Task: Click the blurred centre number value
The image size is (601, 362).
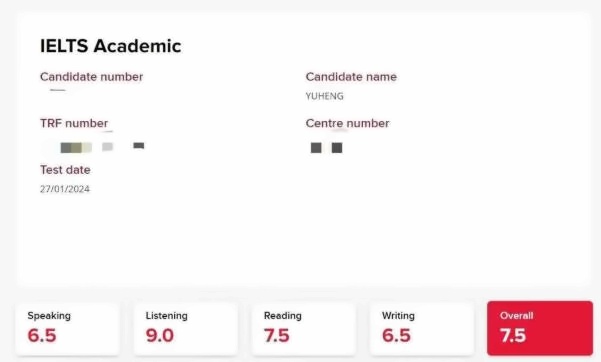Action: [x=327, y=148]
